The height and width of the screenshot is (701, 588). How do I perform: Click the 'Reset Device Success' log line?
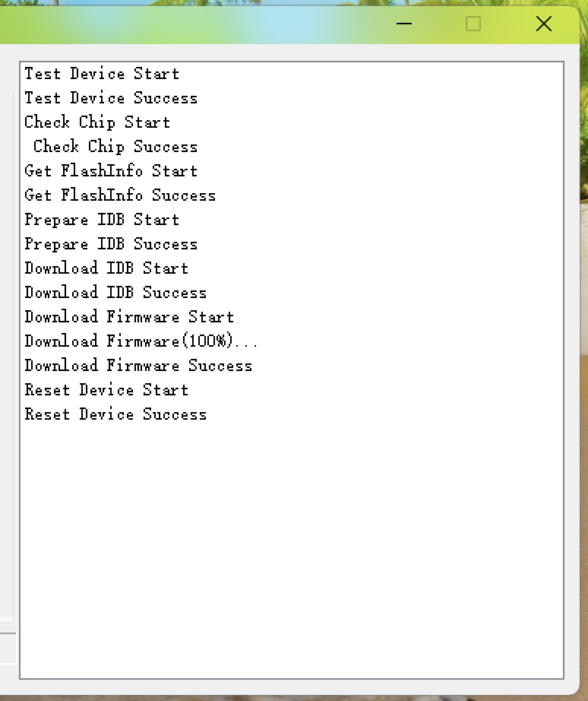tap(115, 414)
